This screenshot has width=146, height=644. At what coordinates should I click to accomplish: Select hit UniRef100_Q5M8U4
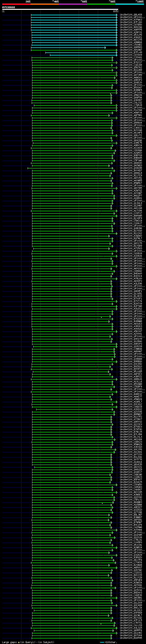pyautogui.click(x=131, y=123)
